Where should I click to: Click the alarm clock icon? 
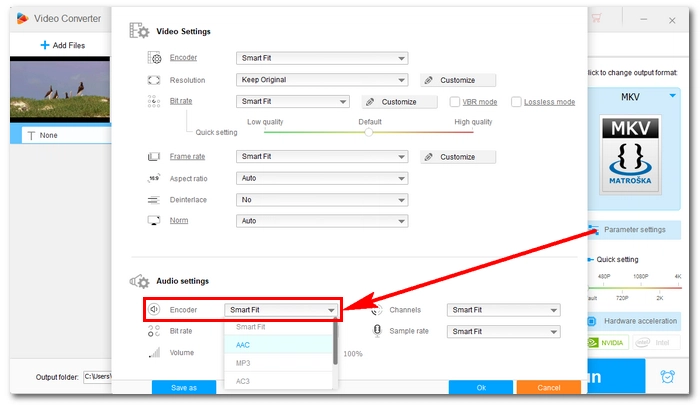667,377
